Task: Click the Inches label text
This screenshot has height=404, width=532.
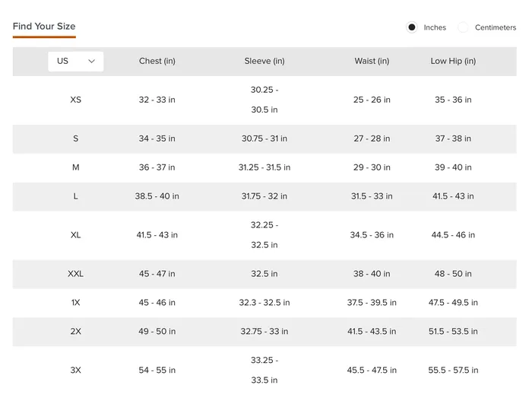Action: point(435,27)
